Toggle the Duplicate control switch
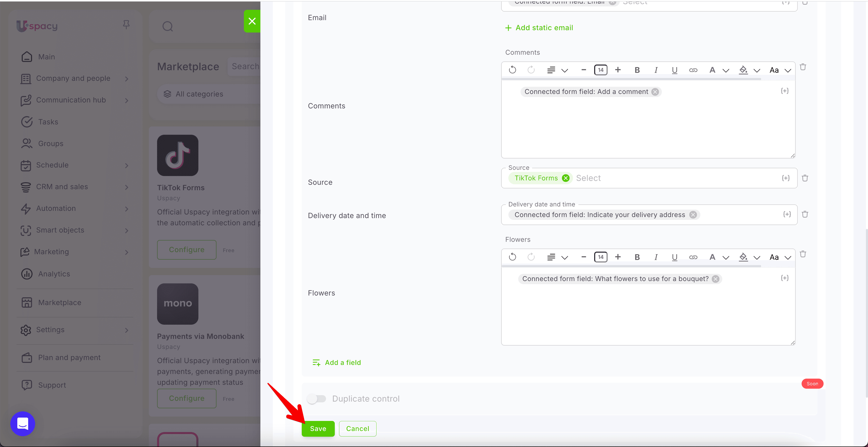 coord(316,398)
